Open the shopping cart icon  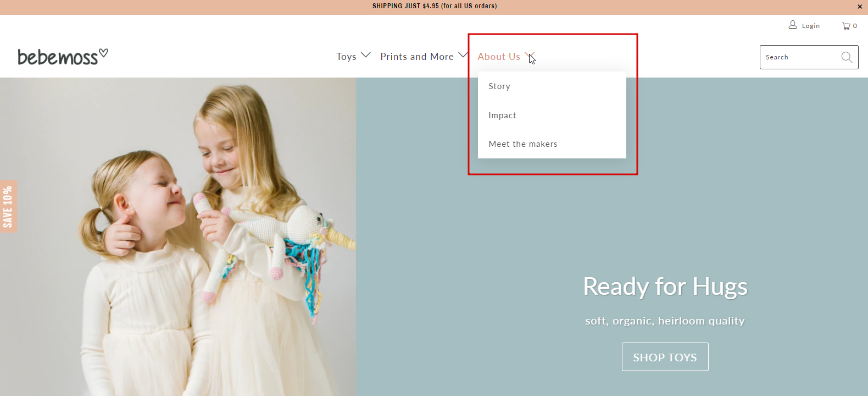coord(847,26)
